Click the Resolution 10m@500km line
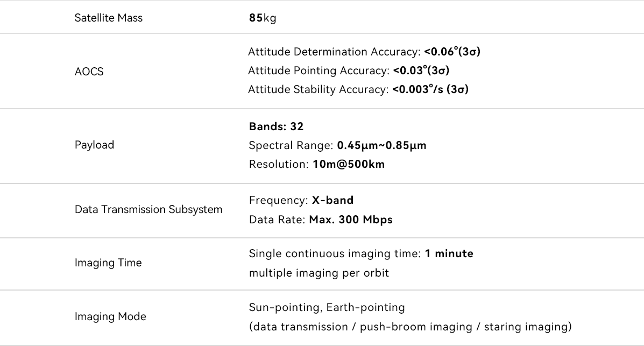Image resolution: width=644 pixels, height=346 pixels. point(317,164)
